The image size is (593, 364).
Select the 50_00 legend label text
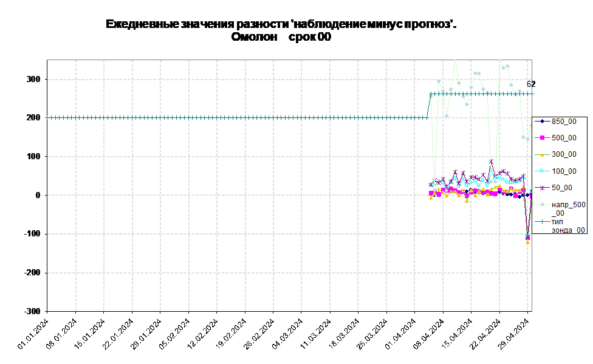tap(561, 188)
